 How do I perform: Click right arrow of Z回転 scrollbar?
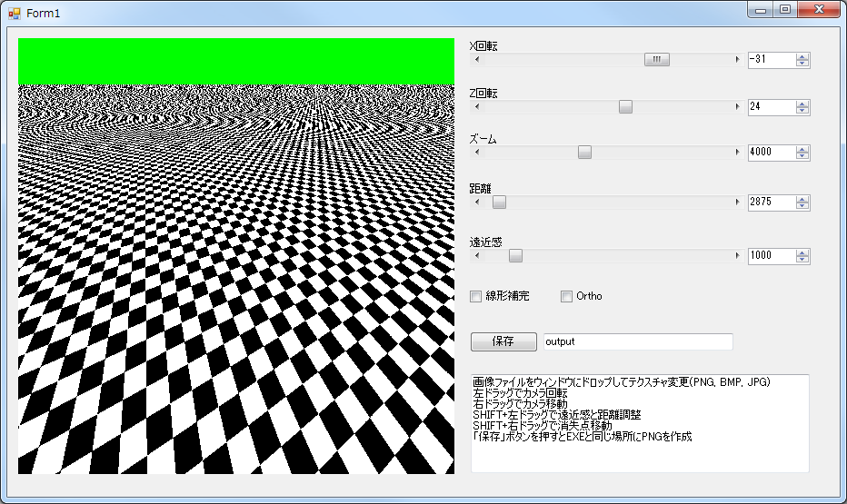point(737,107)
